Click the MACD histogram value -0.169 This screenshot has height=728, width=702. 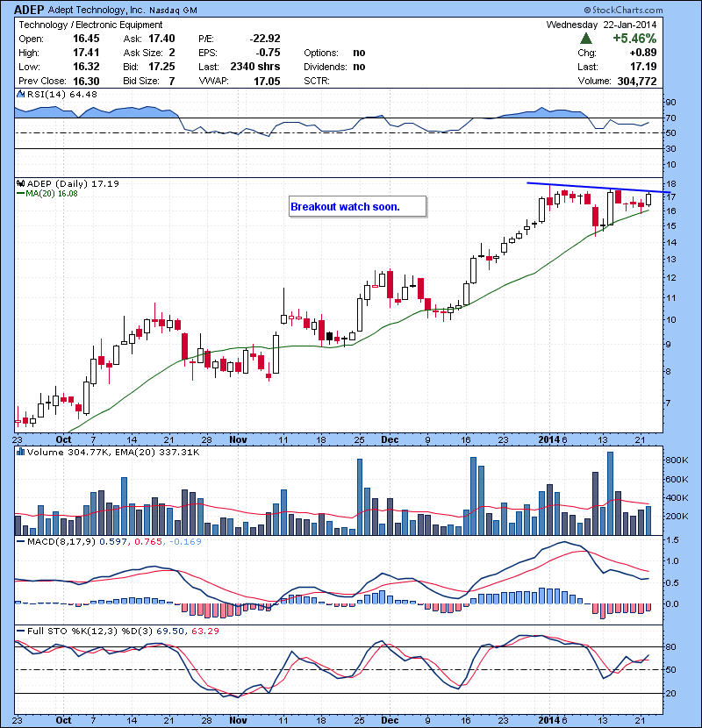click(x=185, y=541)
